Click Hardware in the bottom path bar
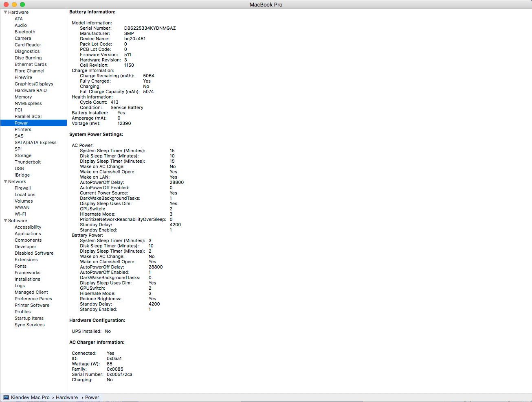The image size is (532, 402). 67,398
